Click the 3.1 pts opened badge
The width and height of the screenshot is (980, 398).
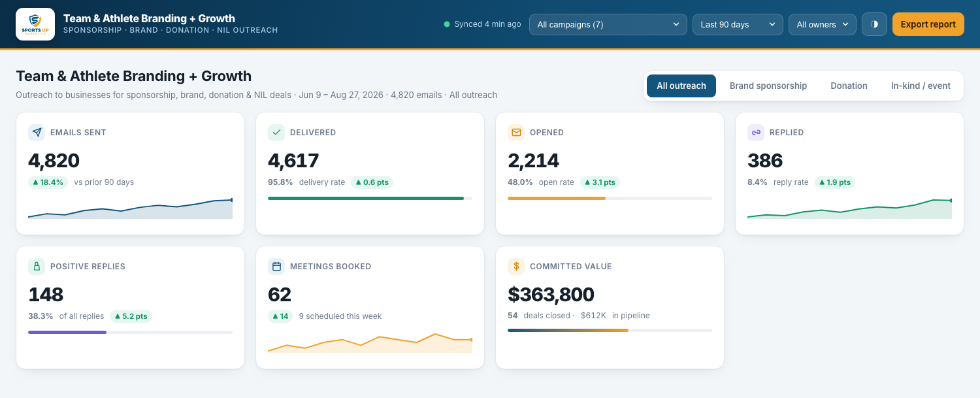point(599,182)
